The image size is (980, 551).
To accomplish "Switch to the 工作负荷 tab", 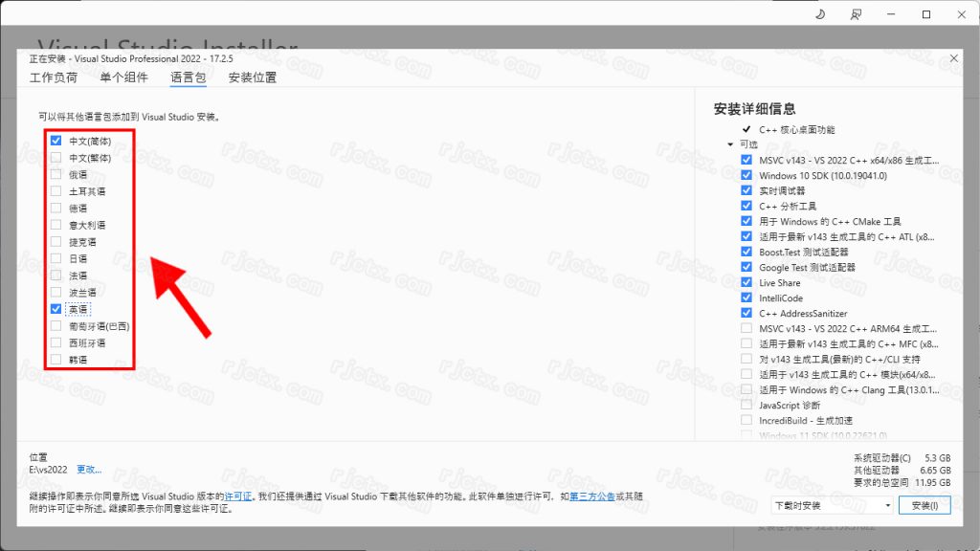I will tap(54, 77).
